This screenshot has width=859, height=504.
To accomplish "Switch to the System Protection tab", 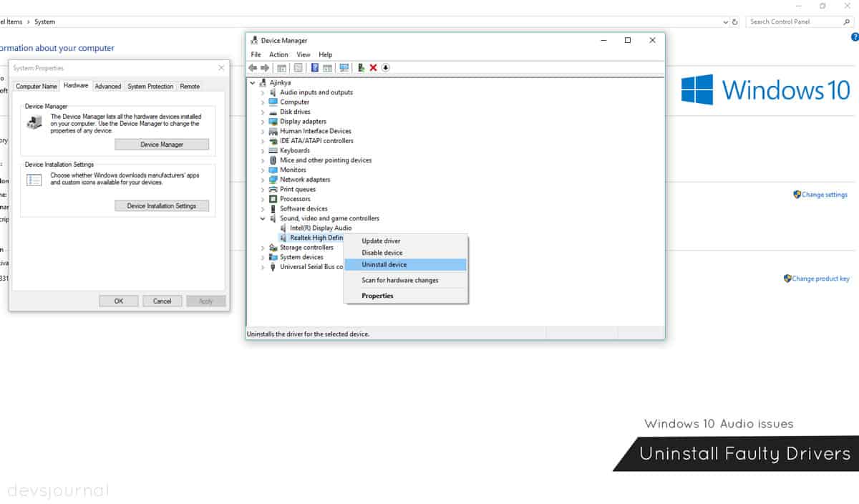I will 150,87.
